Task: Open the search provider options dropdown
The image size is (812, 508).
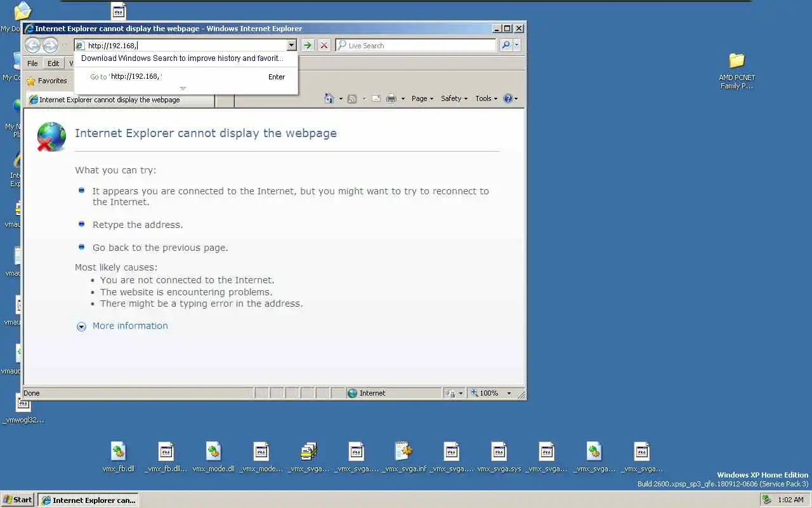Action: pyautogui.click(x=516, y=45)
